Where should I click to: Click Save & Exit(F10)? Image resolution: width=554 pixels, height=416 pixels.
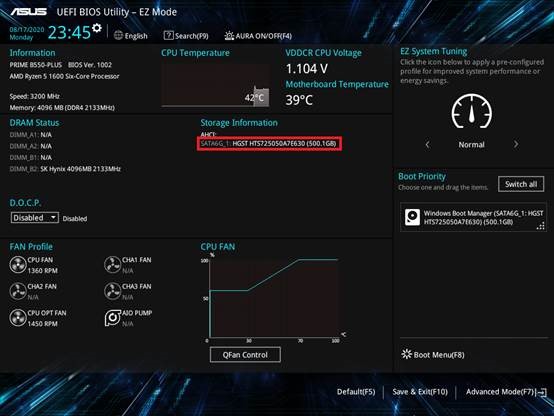point(420,392)
